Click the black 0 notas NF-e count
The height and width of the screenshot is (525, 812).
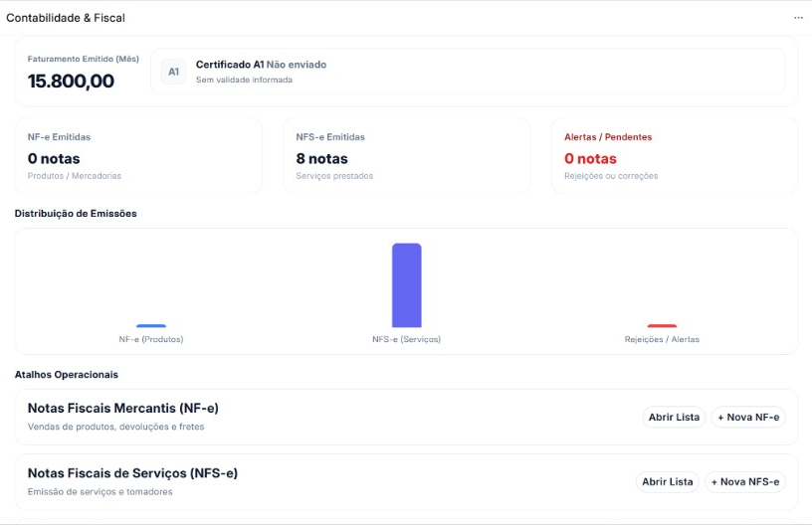(x=54, y=159)
